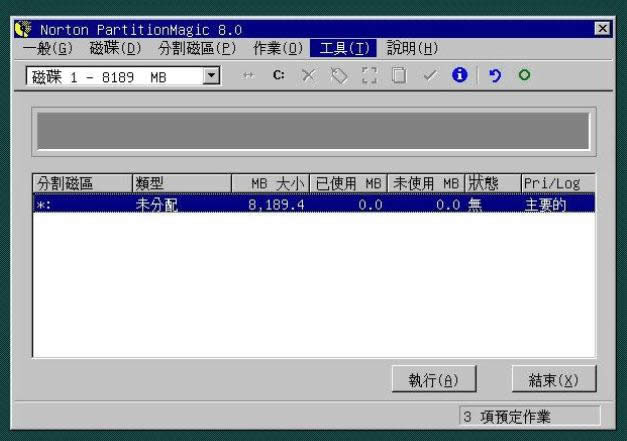This screenshot has height=441, width=627.
Task: Open partition info via blue i icon
Action: (x=459, y=76)
